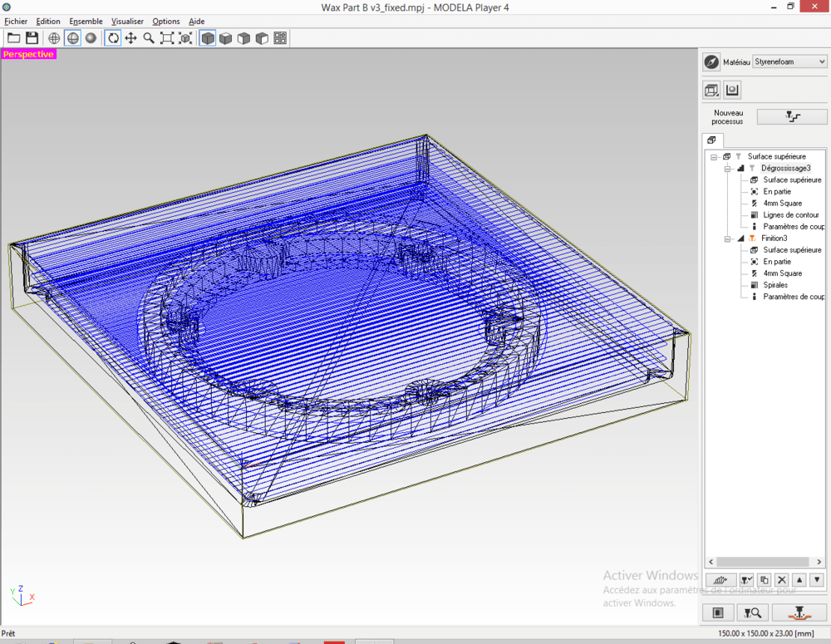Image resolution: width=831 pixels, height=644 pixels.
Task: Select Surface supérieure under Dégrossissage3
Action: click(792, 179)
